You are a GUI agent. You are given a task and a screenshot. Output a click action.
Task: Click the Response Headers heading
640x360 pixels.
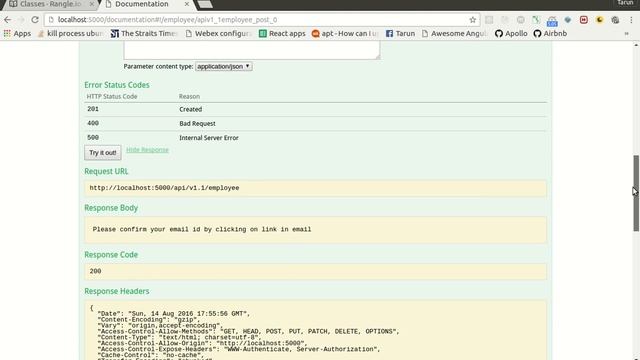117,291
